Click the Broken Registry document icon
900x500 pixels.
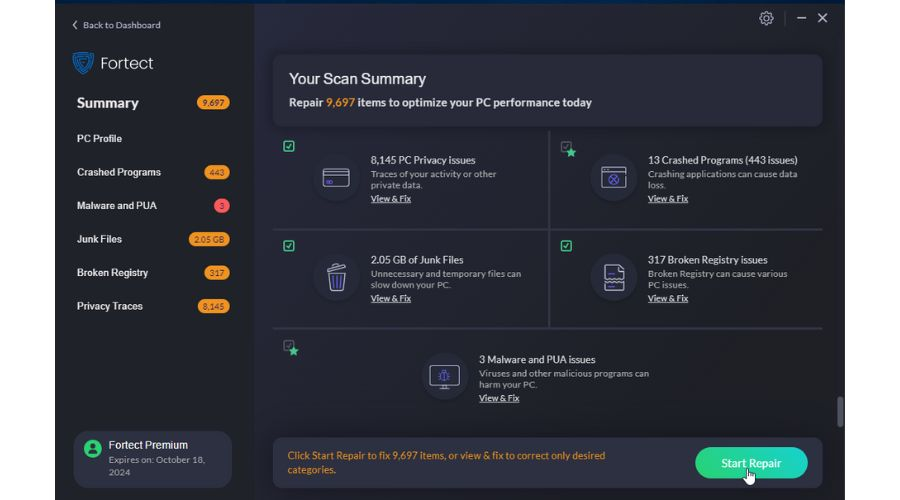pyautogui.click(x=614, y=277)
